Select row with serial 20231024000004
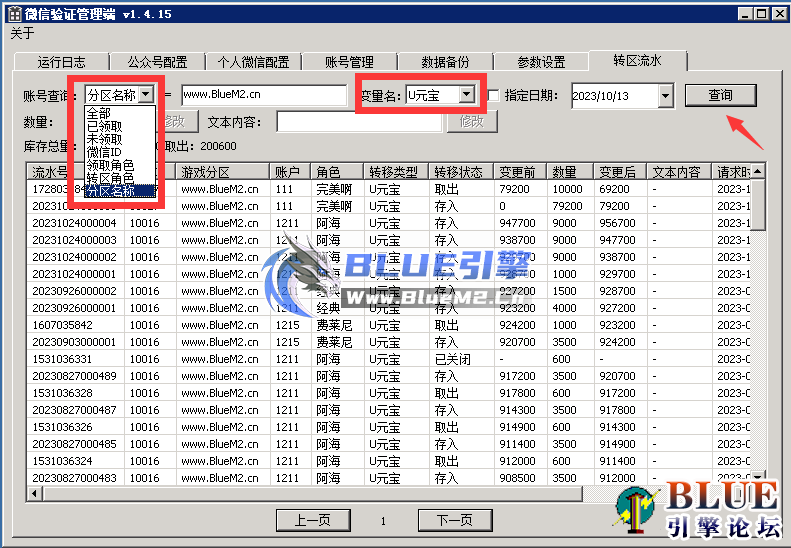The width and height of the screenshot is (791, 548). (x=388, y=223)
